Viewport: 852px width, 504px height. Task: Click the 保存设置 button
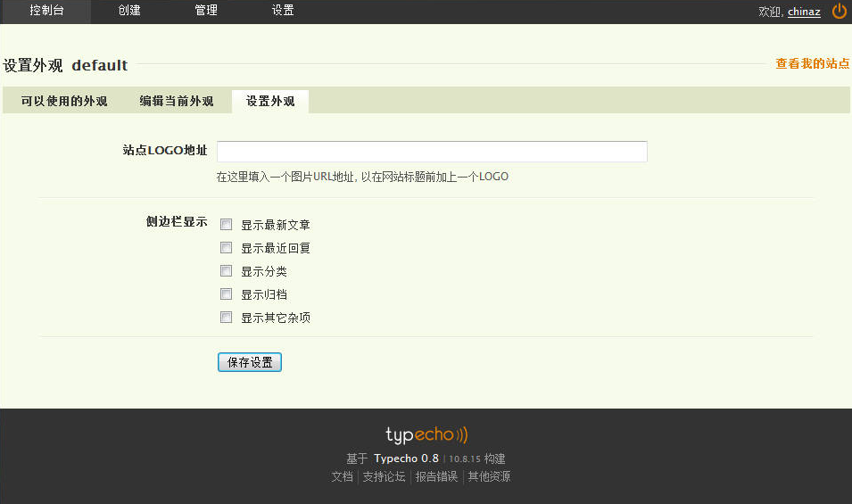(250, 362)
